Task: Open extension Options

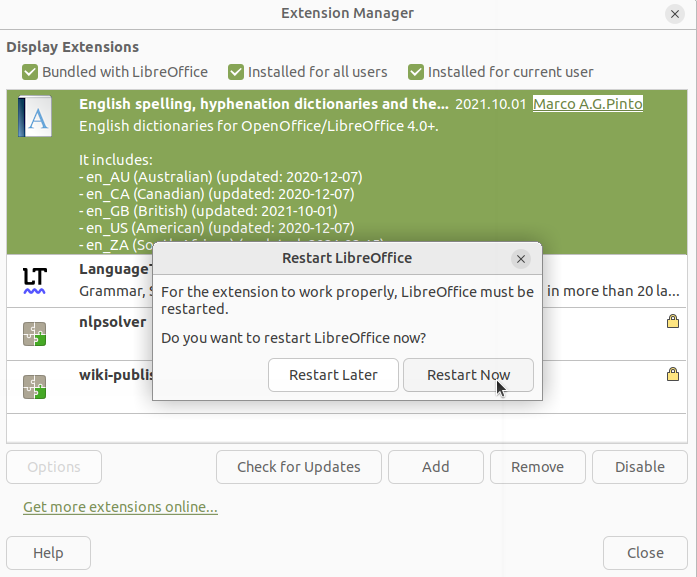Action: pyautogui.click(x=54, y=467)
